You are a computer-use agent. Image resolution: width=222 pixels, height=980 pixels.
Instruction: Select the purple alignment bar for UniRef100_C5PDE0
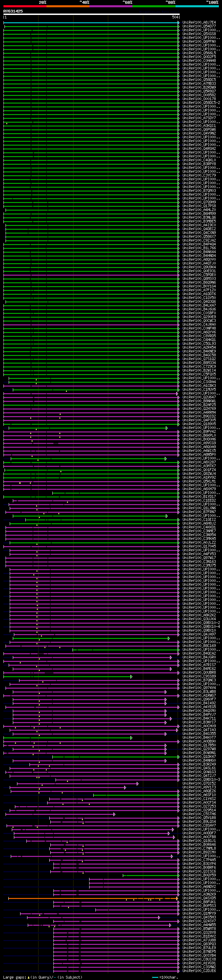point(92,275)
